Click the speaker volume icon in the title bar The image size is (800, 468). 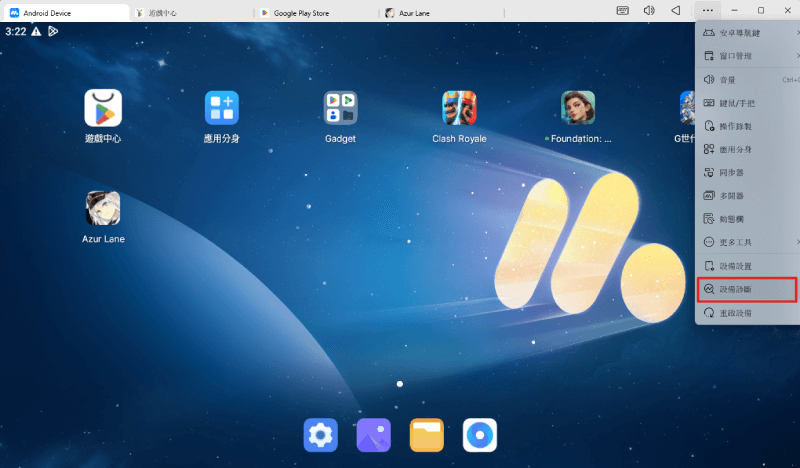tap(649, 11)
